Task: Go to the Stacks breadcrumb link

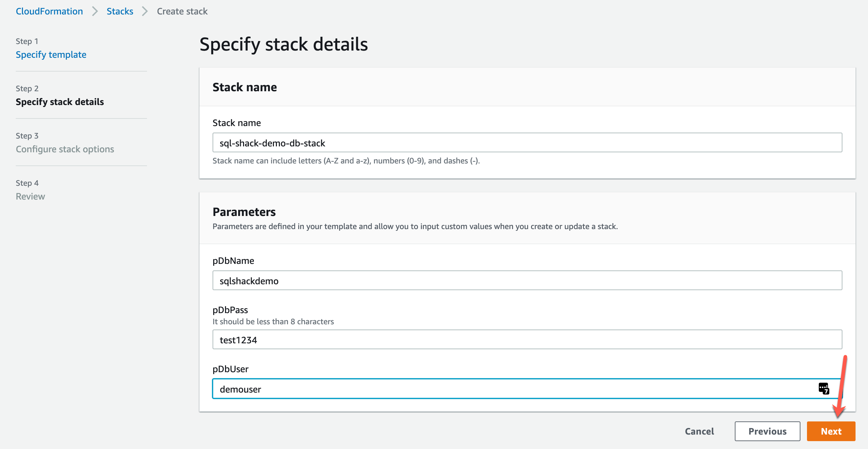Action: click(120, 11)
